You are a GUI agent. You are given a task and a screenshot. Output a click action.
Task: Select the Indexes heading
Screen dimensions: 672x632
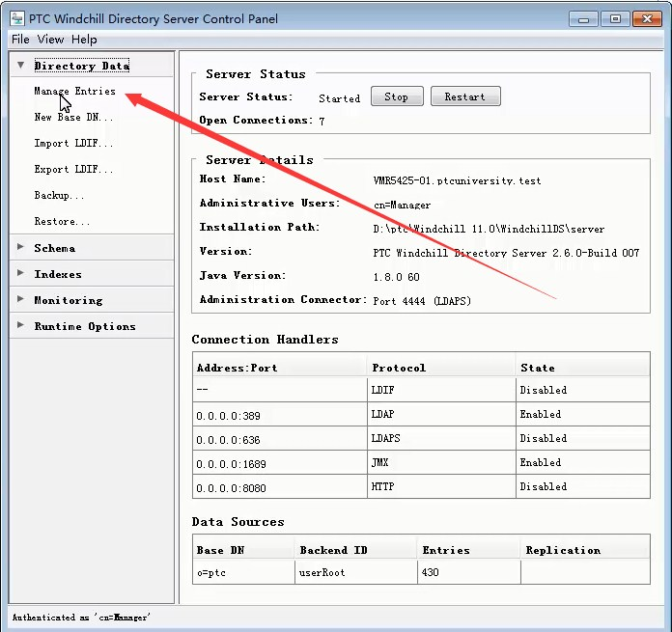[58, 274]
